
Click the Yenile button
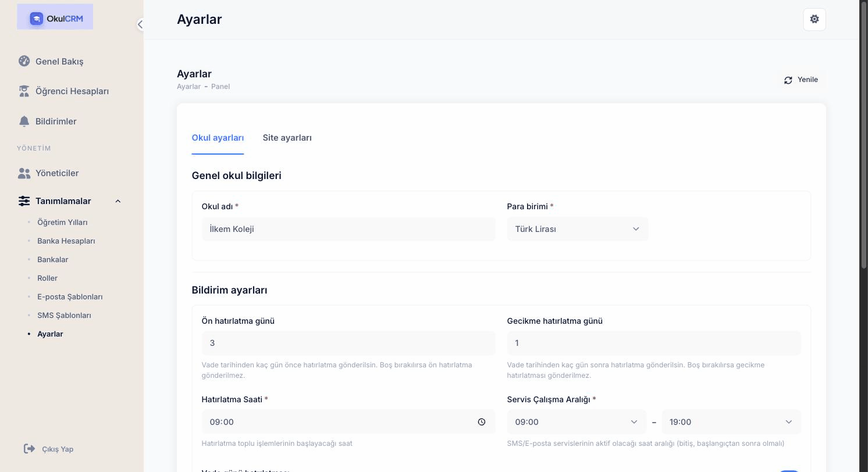[x=801, y=80]
